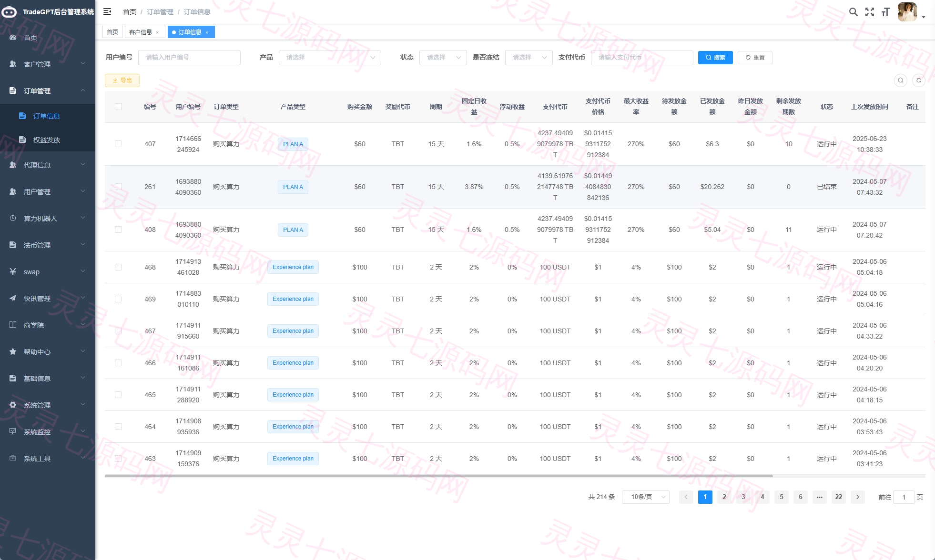Open the font size setting icon
This screenshot has height=560, width=935.
click(885, 12)
